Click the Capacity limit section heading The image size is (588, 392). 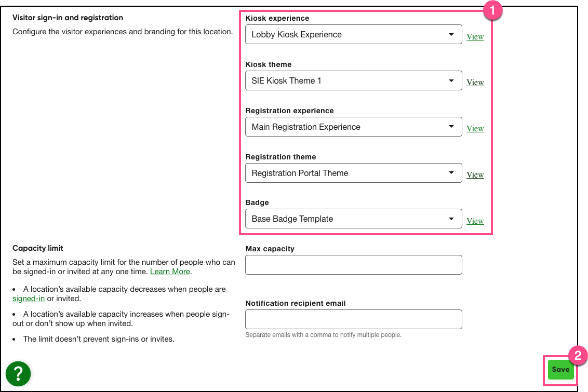tap(38, 248)
